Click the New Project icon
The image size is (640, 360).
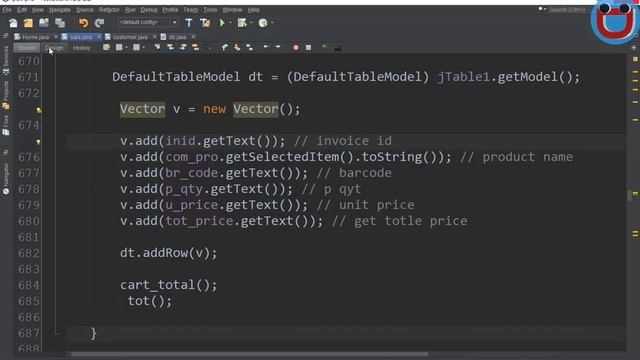click(x=28, y=23)
